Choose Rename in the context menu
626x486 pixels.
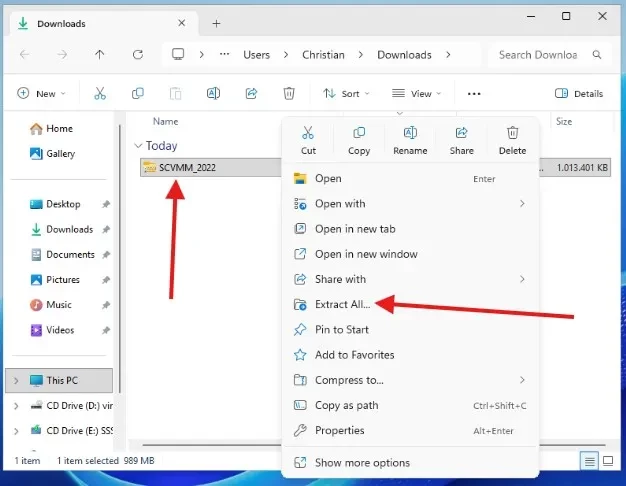tap(410, 141)
